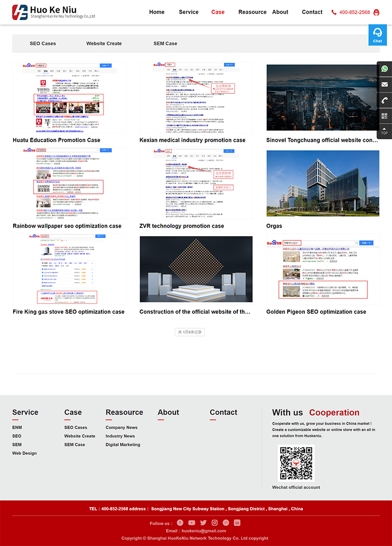Open the QQ penguin icon in the header
392x546 pixels.
click(x=376, y=12)
